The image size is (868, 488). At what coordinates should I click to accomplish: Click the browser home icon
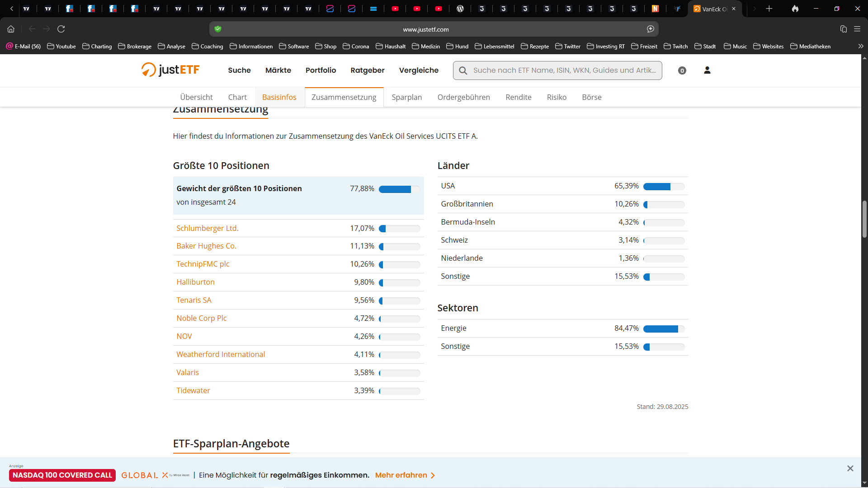click(11, 29)
